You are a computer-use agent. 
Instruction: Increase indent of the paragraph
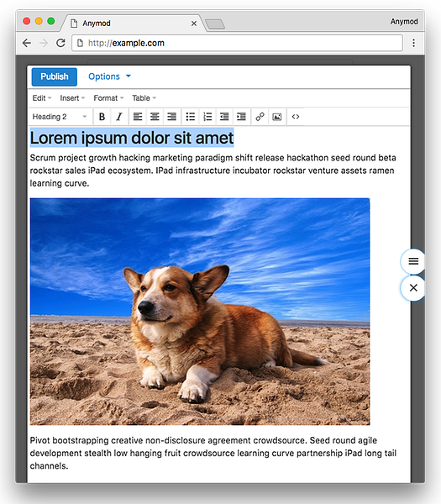click(x=241, y=117)
